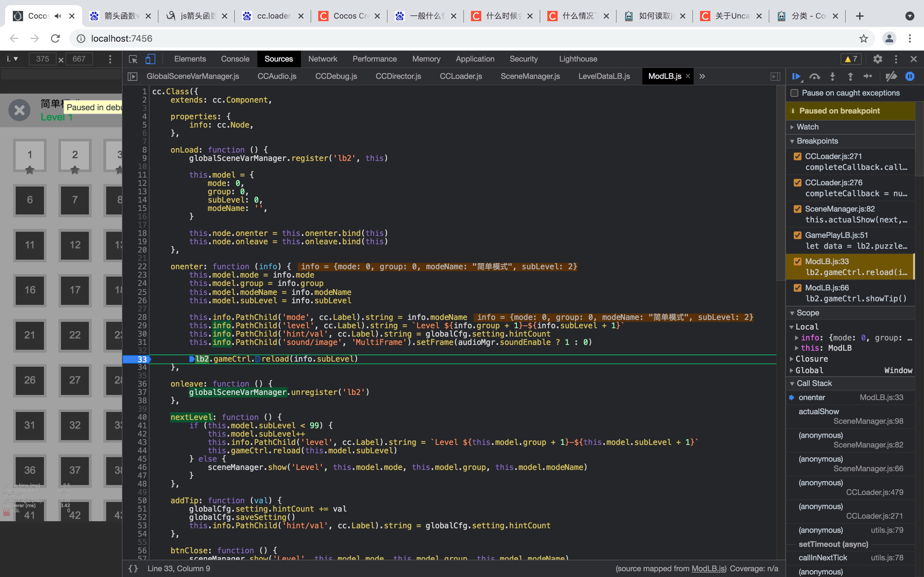Image resolution: width=924 pixels, height=577 pixels.
Task: Enable Pause on caught exceptions
Action: [x=795, y=93]
